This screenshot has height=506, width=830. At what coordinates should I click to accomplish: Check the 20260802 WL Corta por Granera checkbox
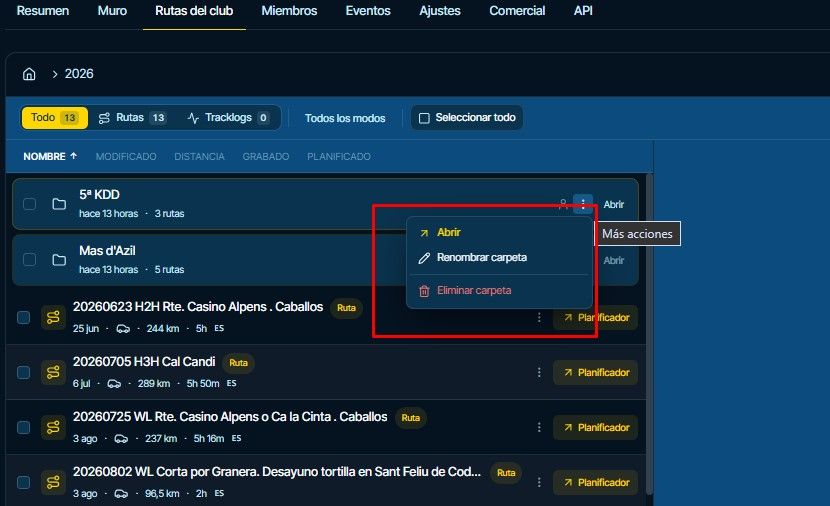point(23,482)
